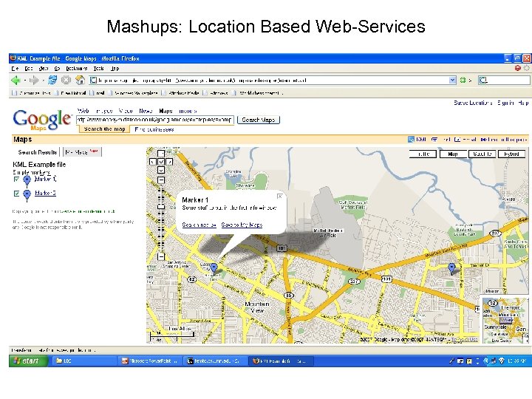Close the Marker 1 info window
This screenshot has height=399, width=532.
280,196
